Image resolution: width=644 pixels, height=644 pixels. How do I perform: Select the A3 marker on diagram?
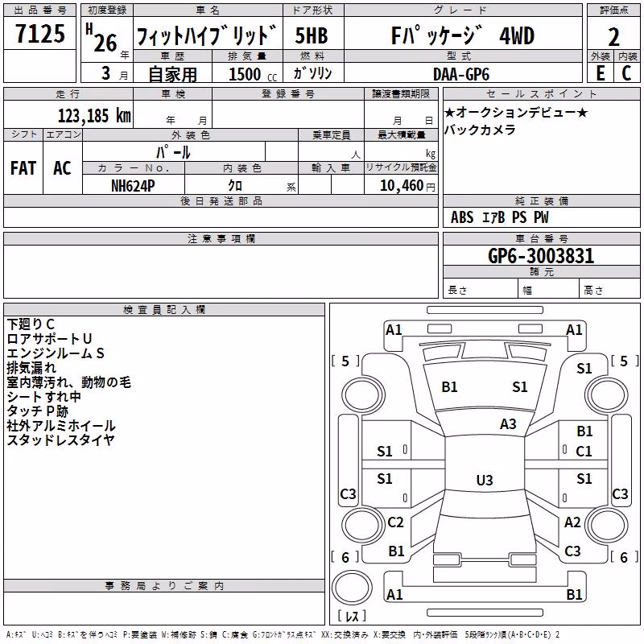pyautogui.click(x=508, y=423)
